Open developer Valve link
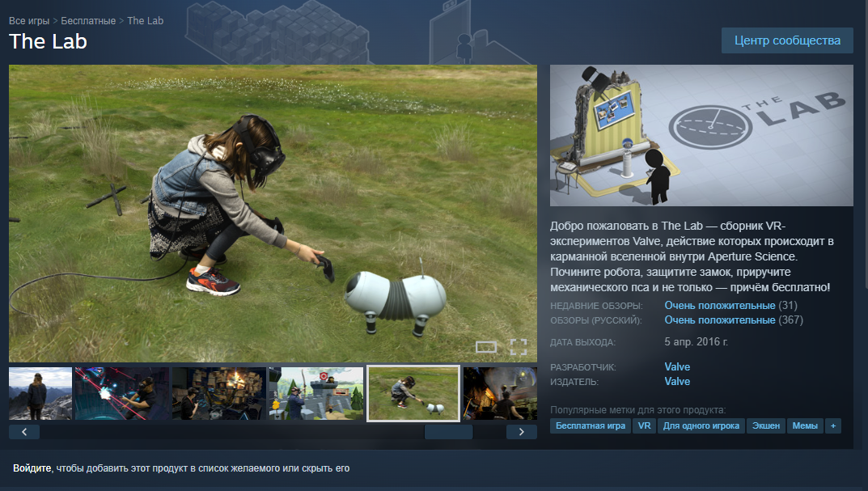 coord(677,367)
